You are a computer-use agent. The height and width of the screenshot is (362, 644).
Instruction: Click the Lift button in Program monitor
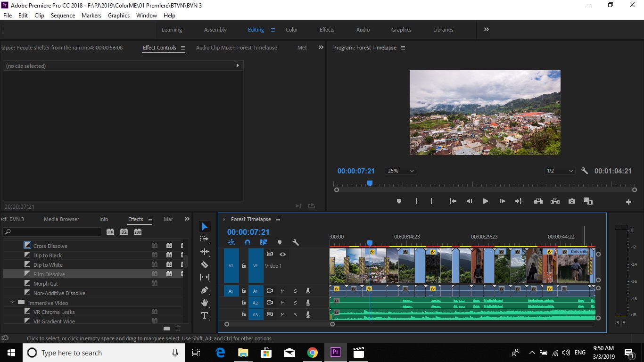tap(538, 201)
